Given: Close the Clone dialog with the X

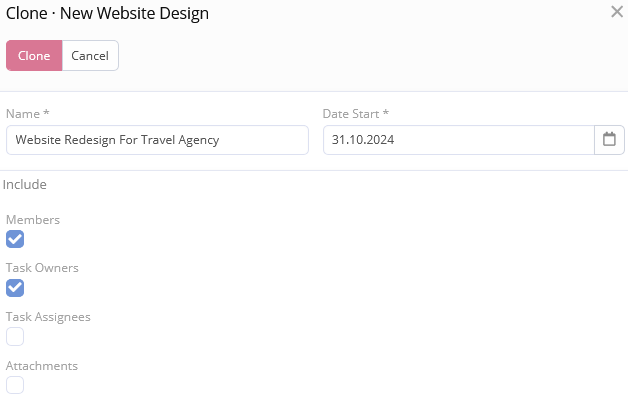Looking at the screenshot, I should 617,12.
